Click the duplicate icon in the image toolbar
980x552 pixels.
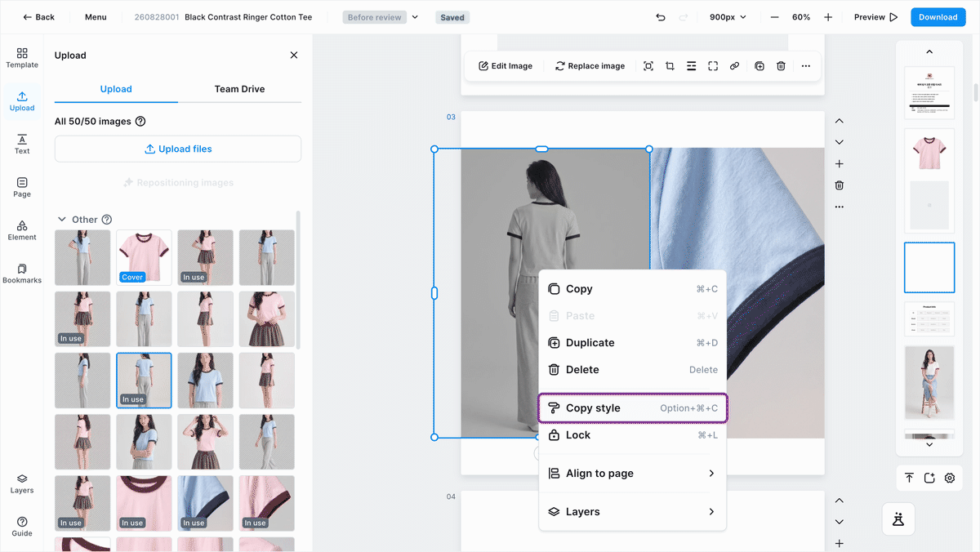point(759,66)
